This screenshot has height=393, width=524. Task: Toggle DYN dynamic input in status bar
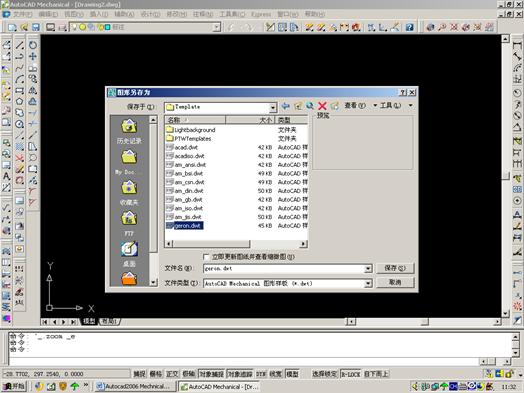tap(261, 374)
